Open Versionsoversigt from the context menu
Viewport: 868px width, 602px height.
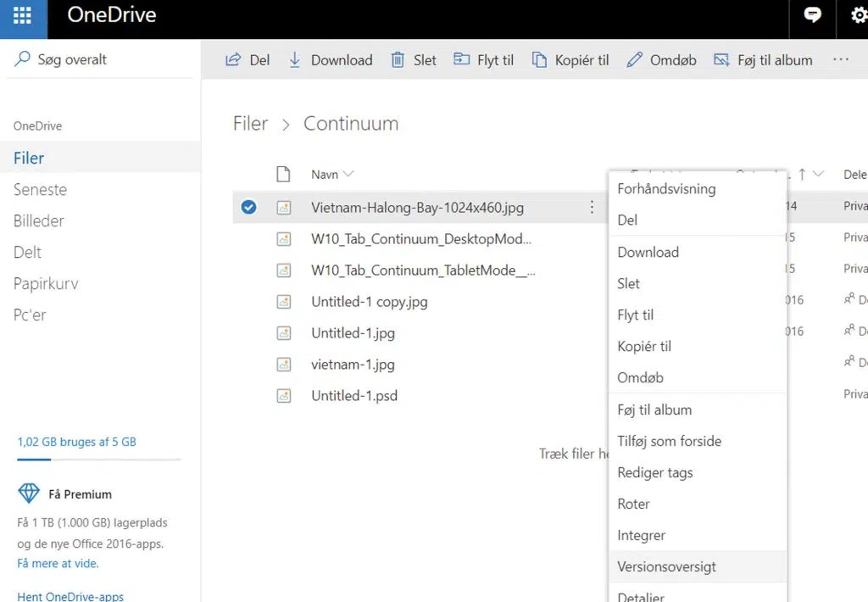(x=698, y=566)
